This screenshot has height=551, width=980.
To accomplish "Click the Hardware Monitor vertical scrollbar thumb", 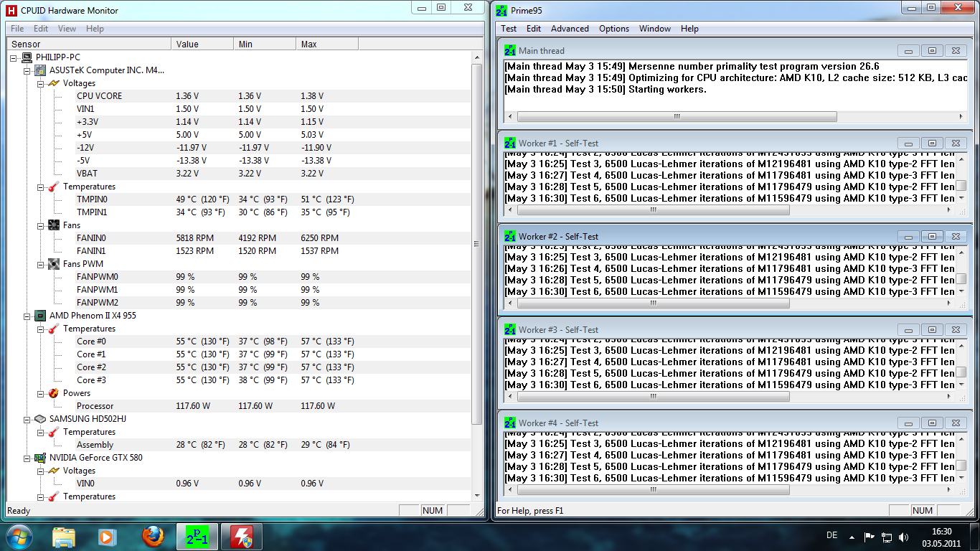I will point(477,244).
